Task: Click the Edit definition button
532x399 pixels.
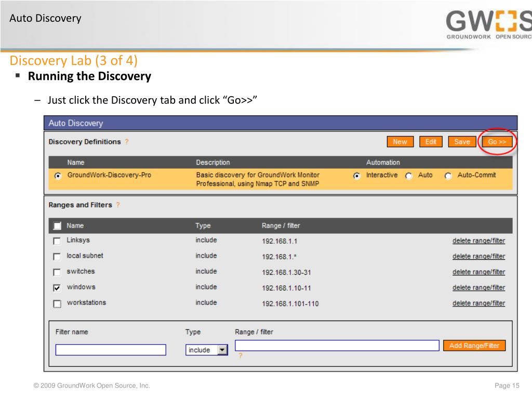Action: point(431,142)
